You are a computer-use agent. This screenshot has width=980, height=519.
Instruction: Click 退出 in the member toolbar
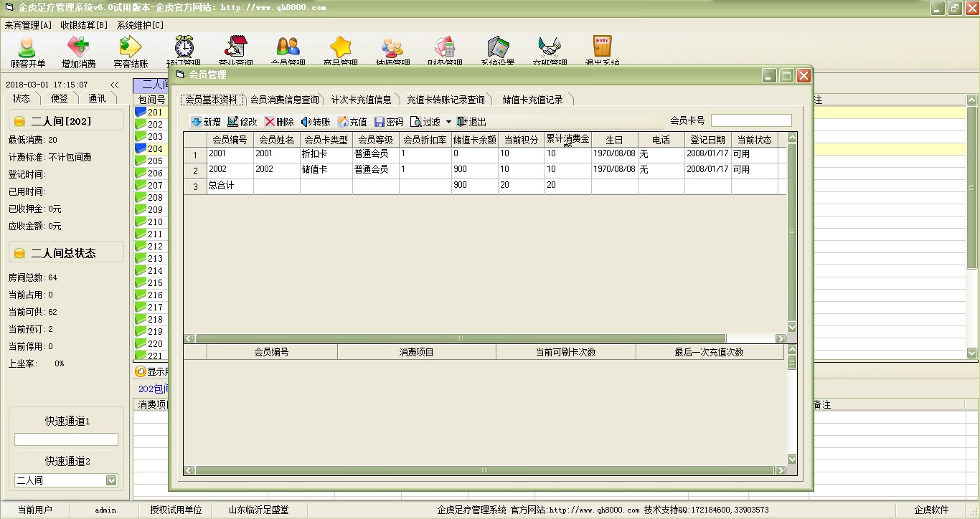(471, 122)
